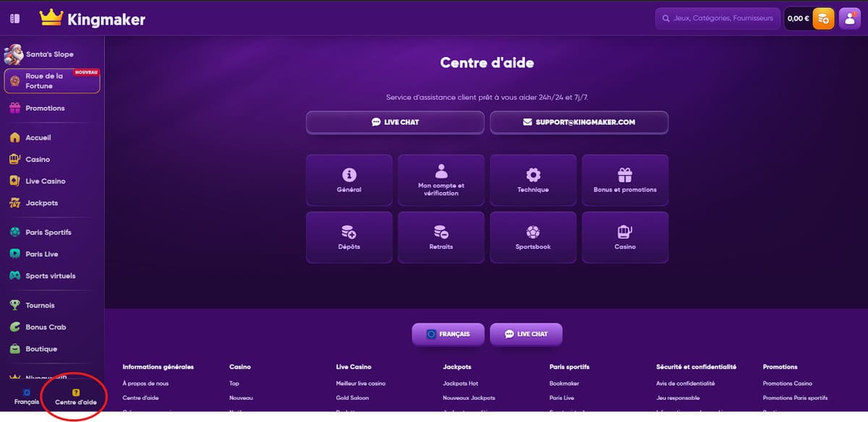868x422 pixels.
Task: Select the Sportsbook help category
Action: 533,238
